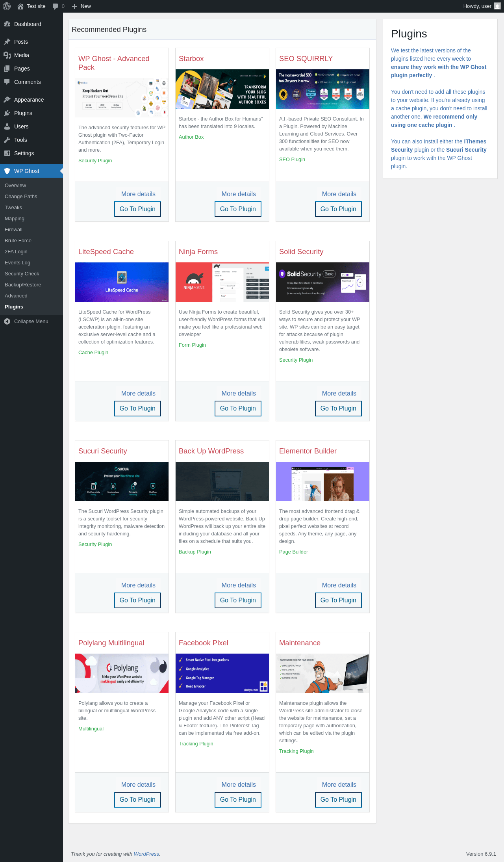Viewport: 504px width, 862px height.
Task: Click Go To Plugin for Facebook Pixel
Action: click(x=238, y=800)
